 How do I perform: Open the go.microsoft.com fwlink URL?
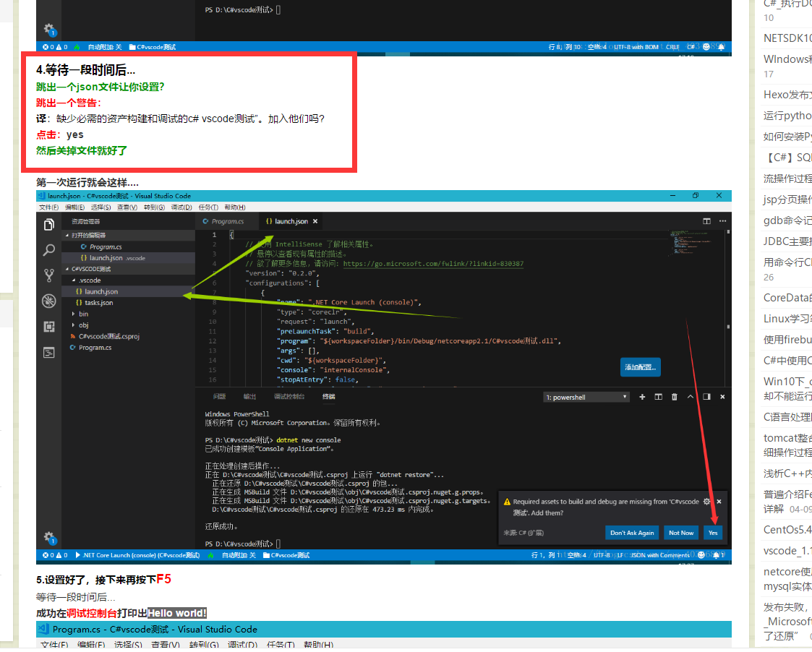[x=433, y=264]
